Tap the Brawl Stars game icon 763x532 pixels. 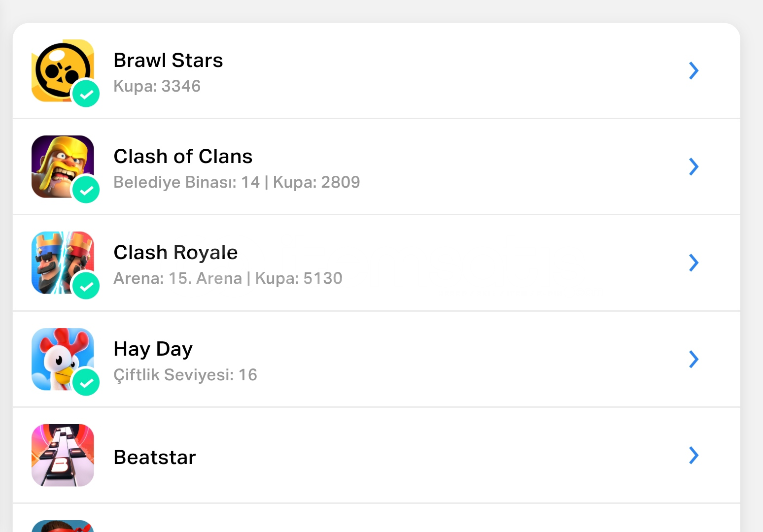click(x=63, y=70)
